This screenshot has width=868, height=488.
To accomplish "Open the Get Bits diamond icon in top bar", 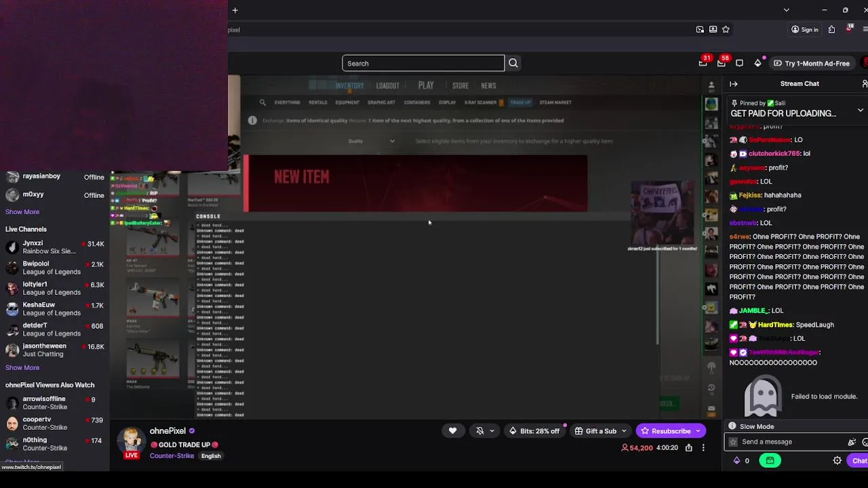I will point(758,63).
